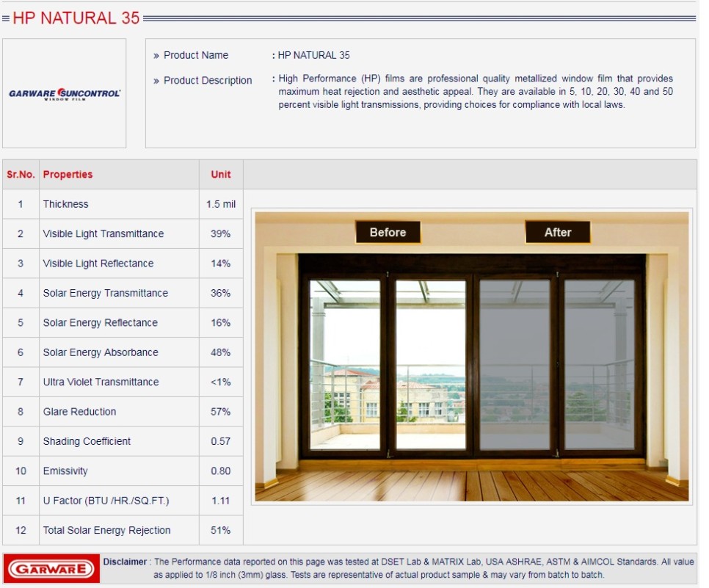Click 'Solar Energy Reflectance' property

click(101, 322)
